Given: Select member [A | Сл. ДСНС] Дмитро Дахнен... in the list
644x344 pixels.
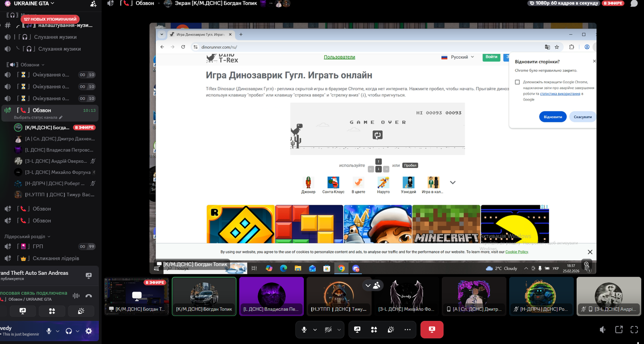Looking at the screenshot, I should 54,139.
